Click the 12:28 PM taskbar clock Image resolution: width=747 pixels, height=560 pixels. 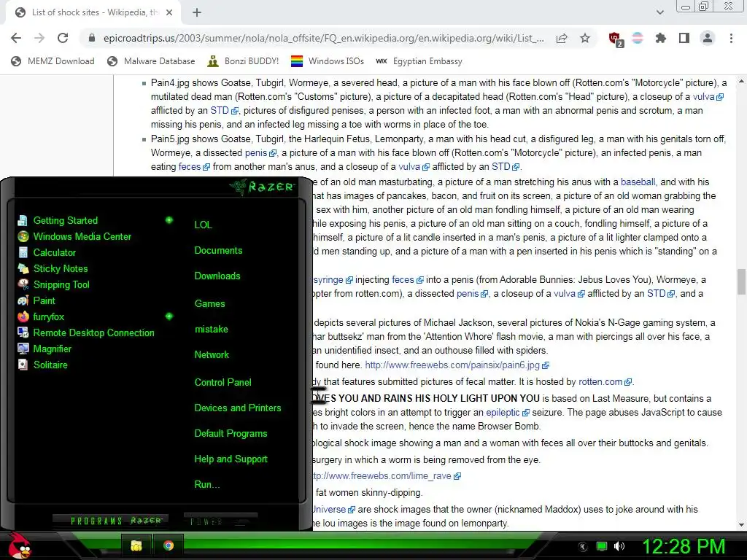[684, 546]
